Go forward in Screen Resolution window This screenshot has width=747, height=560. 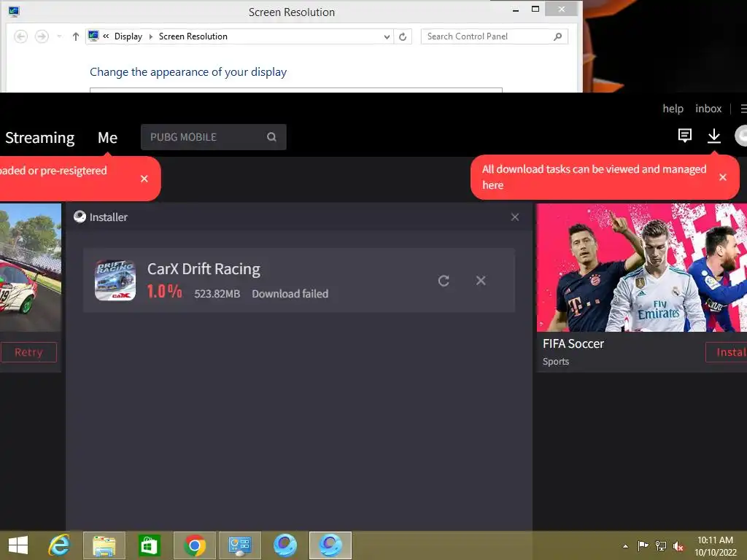[42, 36]
